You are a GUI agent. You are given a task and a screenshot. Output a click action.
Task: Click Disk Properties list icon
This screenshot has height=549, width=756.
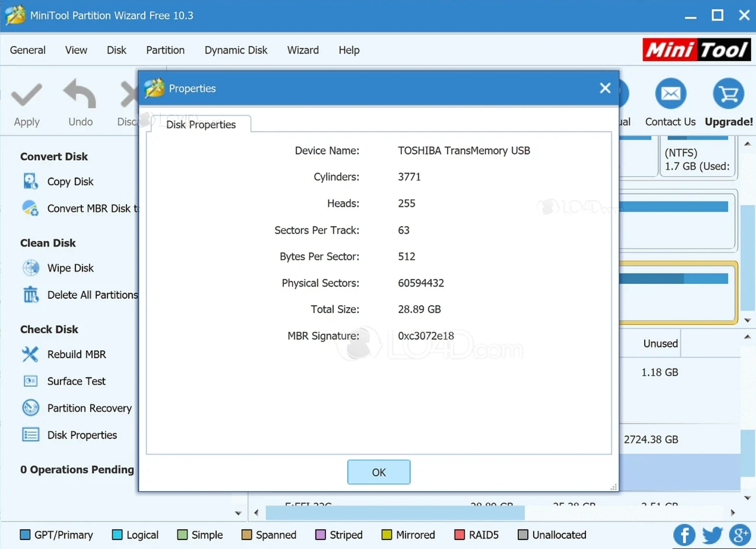(31, 435)
